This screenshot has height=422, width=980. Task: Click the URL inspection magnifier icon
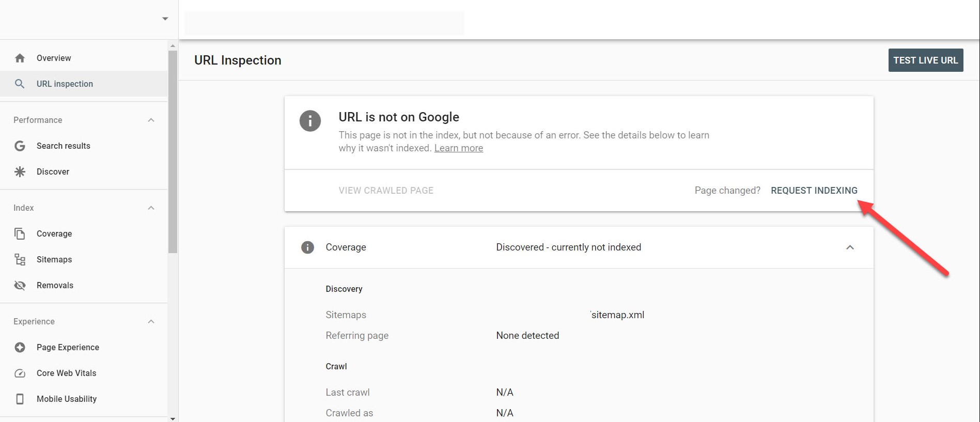(20, 83)
